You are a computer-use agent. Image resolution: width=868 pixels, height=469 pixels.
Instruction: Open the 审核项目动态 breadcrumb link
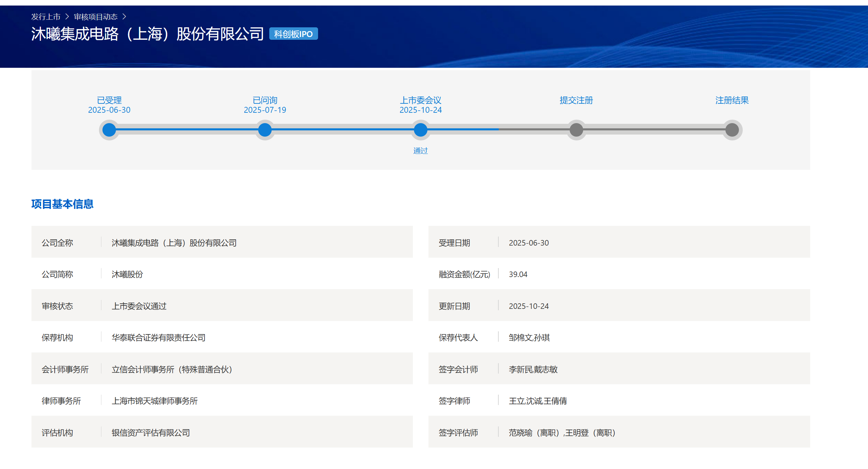click(x=96, y=17)
